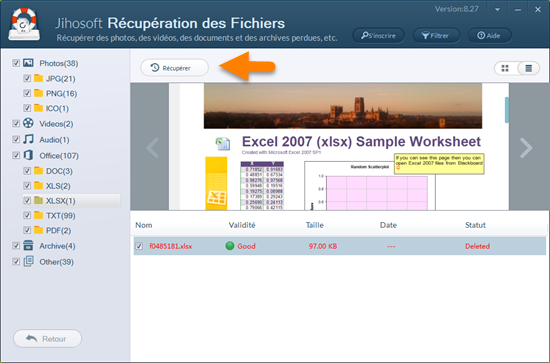
Task: Click the preview pane vertical scrollbar
Action: (x=507, y=110)
